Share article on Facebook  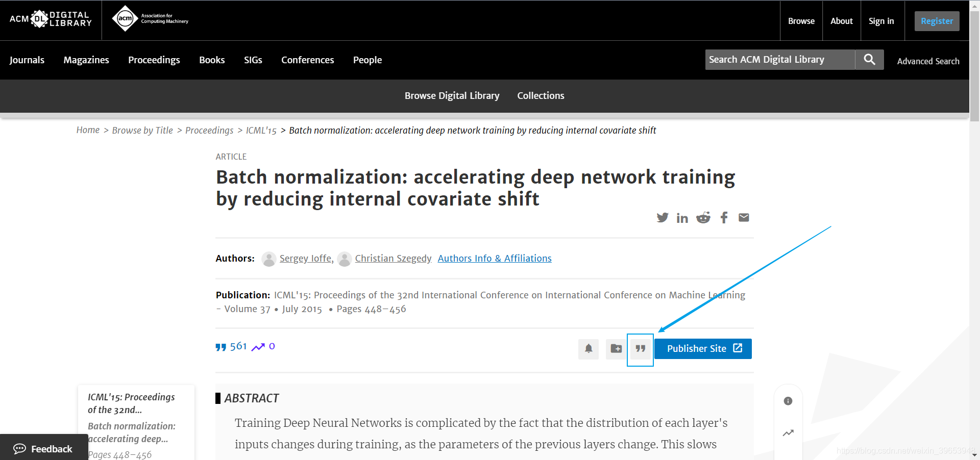[x=724, y=218]
